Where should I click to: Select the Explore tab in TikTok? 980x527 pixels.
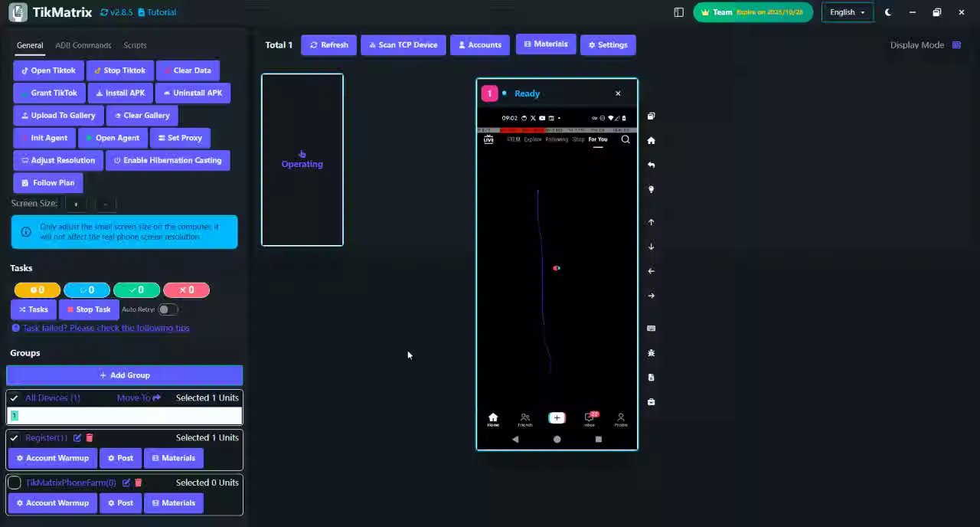[533, 139]
